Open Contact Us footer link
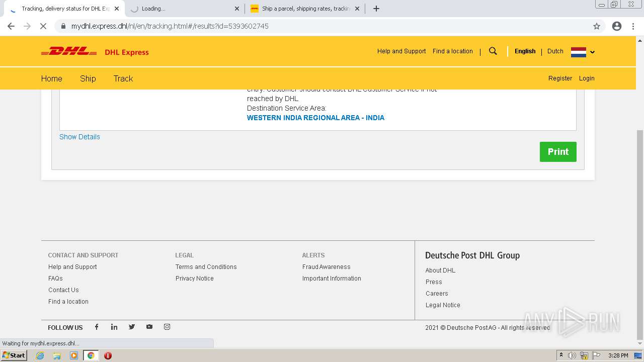Image resolution: width=644 pixels, height=362 pixels. 63,290
